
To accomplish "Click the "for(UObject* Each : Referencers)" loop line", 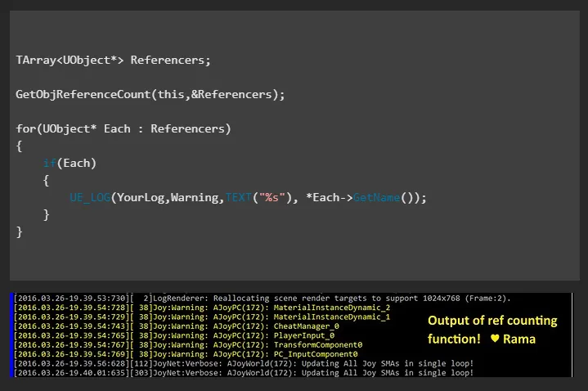I will point(123,128).
